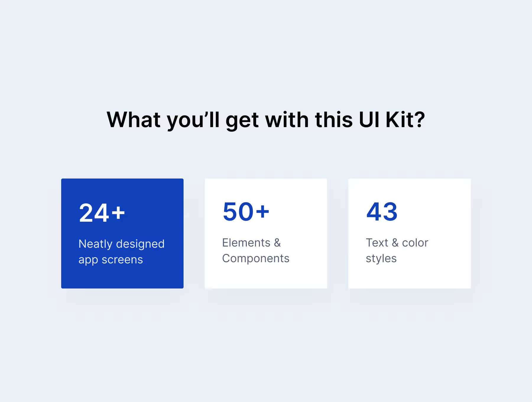Click "UI Kit?" in the heading

[x=392, y=120]
